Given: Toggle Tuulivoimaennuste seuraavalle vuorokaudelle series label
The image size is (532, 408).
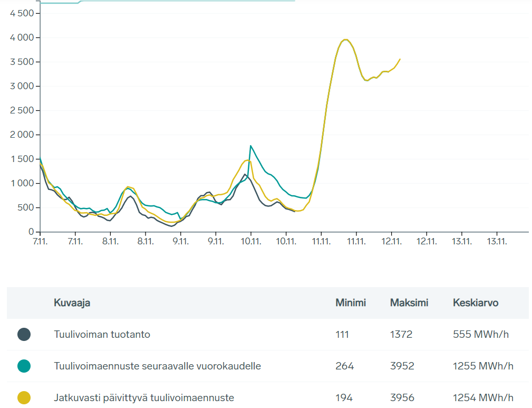Looking at the screenshot, I should click(157, 366).
